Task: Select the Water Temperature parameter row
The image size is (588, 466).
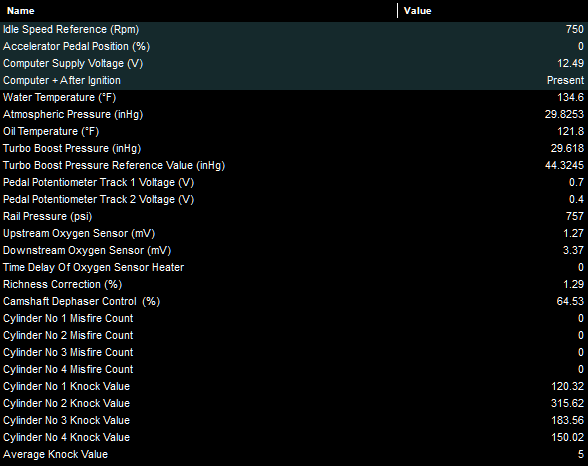Action: pos(294,97)
